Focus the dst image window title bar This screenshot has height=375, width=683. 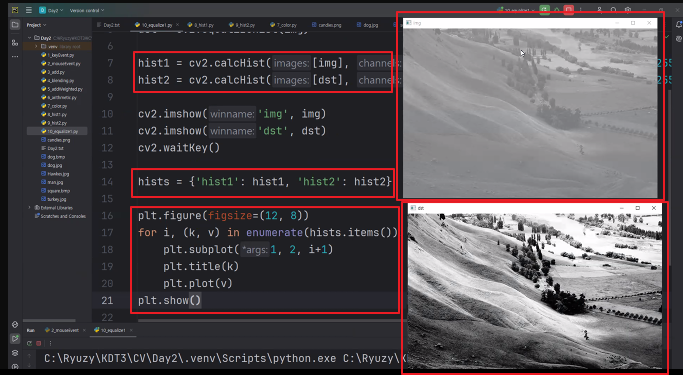click(x=535, y=208)
